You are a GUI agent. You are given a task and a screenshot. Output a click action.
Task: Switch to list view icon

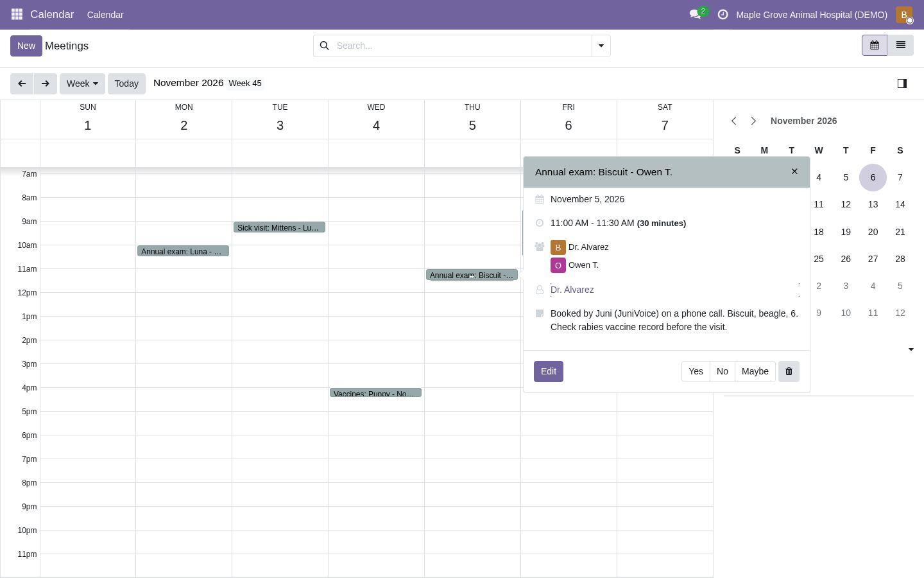[900, 46]
